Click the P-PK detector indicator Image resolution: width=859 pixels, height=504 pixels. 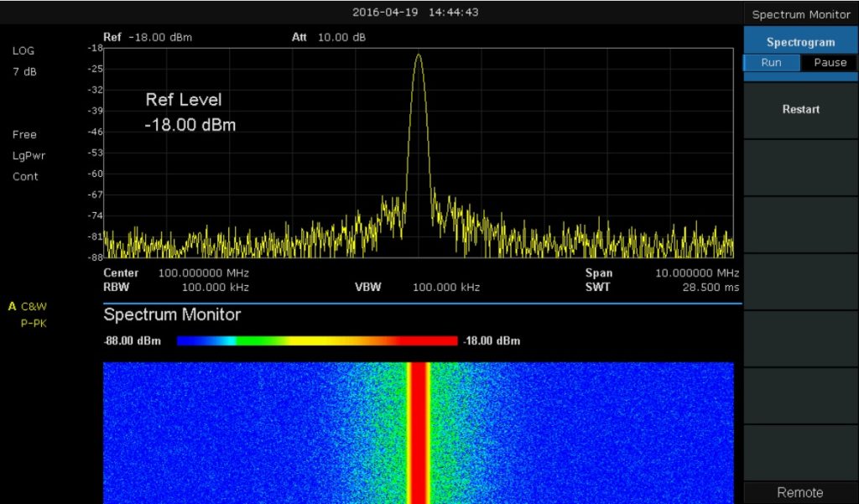click(x=34, y=323)
